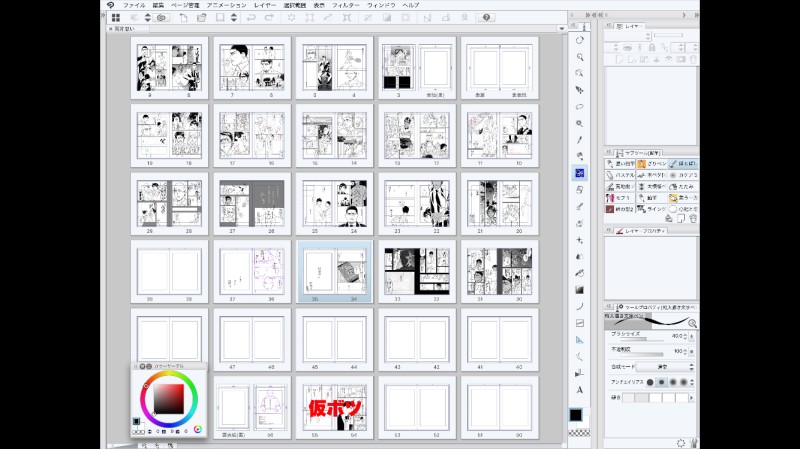Open the wrench settings in tool property
The width and height of the screenshot is (800, 449).
pos(693,443)
